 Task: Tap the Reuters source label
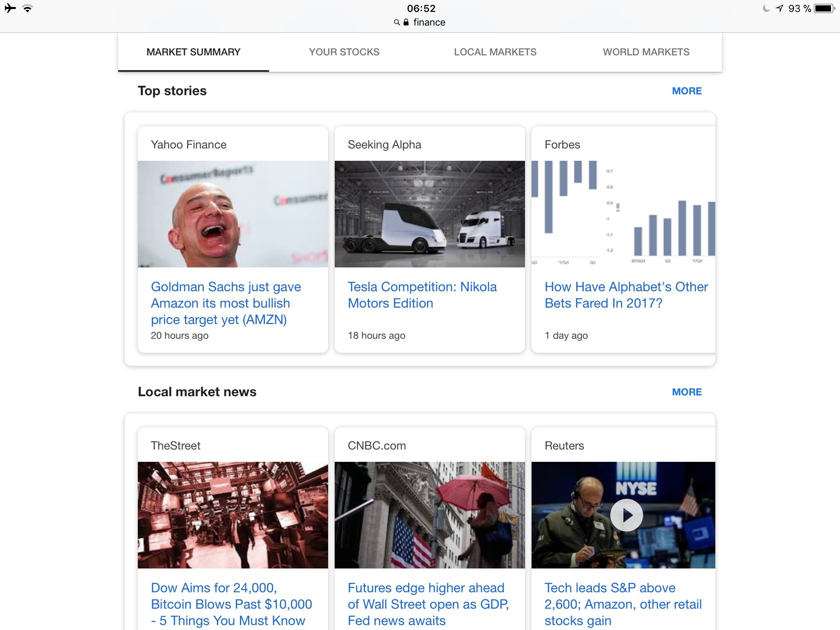click(564, 446)
